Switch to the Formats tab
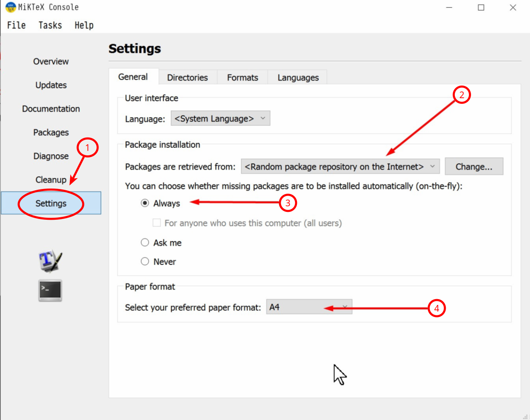The height and width of the screenshot is (420, 530). coord(243,78)
